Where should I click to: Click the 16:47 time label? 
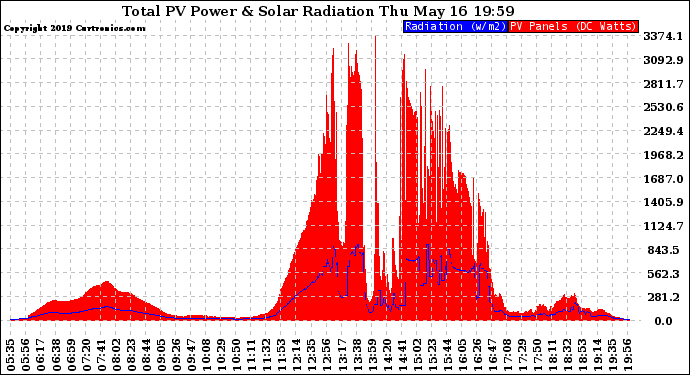coord(492,355)
